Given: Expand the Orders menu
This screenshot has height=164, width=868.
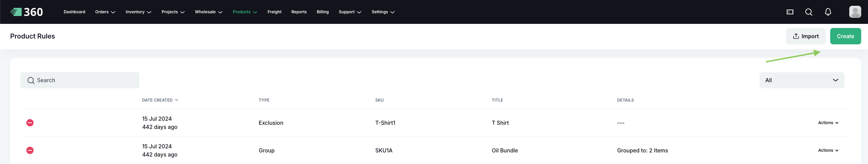Looking at the screenshot, I should point(105,12).
